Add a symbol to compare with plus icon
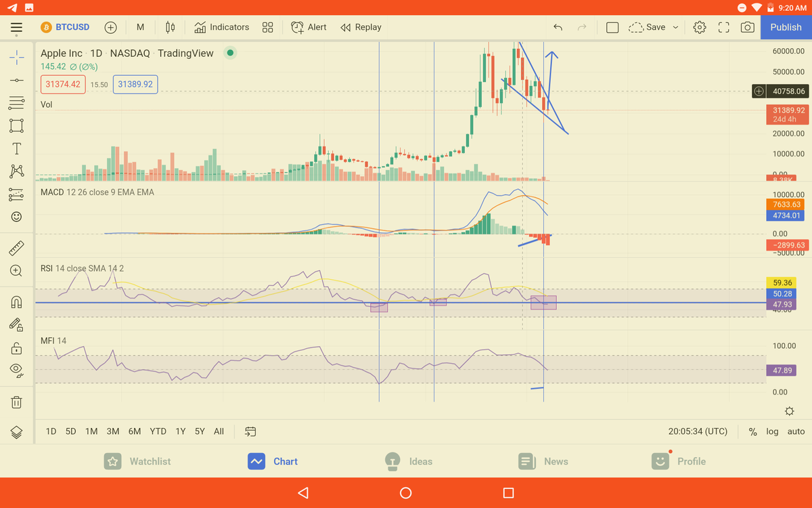Image resolution: width=812 pixels, height=508 pixels. 111,27
